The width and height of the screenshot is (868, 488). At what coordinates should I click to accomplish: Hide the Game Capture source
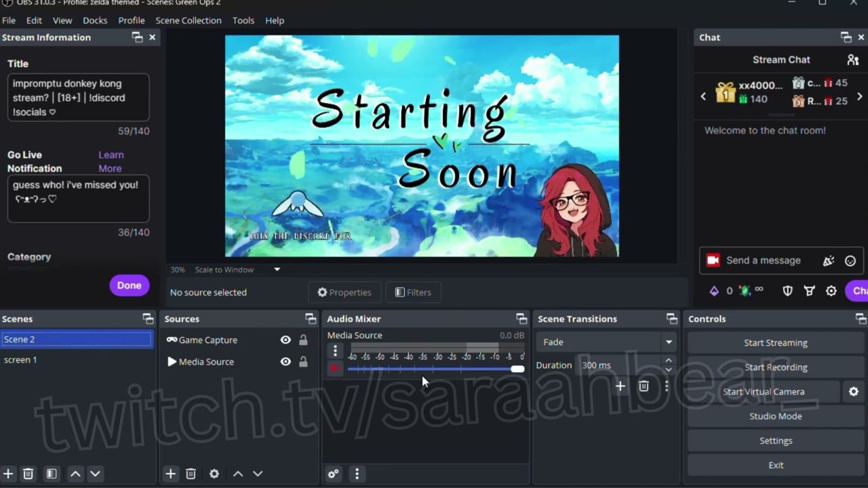[285, 340]
